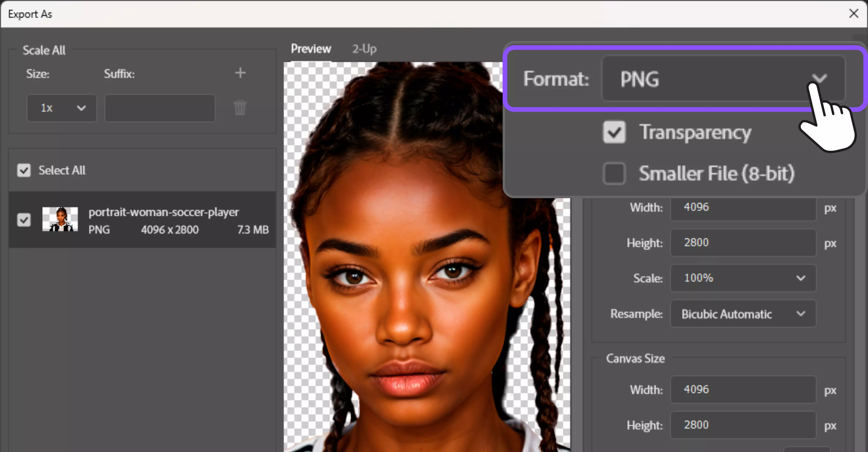
Task: Add a new export scale size
Action: (240, 73)
